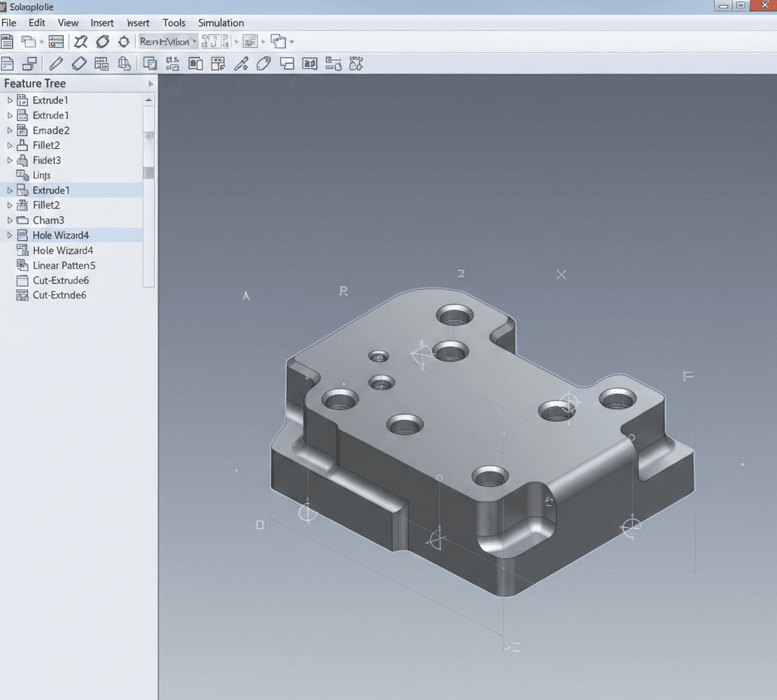Expand the Hole Wizard4 tree node

pyautogui.click(x=9, y=235)
